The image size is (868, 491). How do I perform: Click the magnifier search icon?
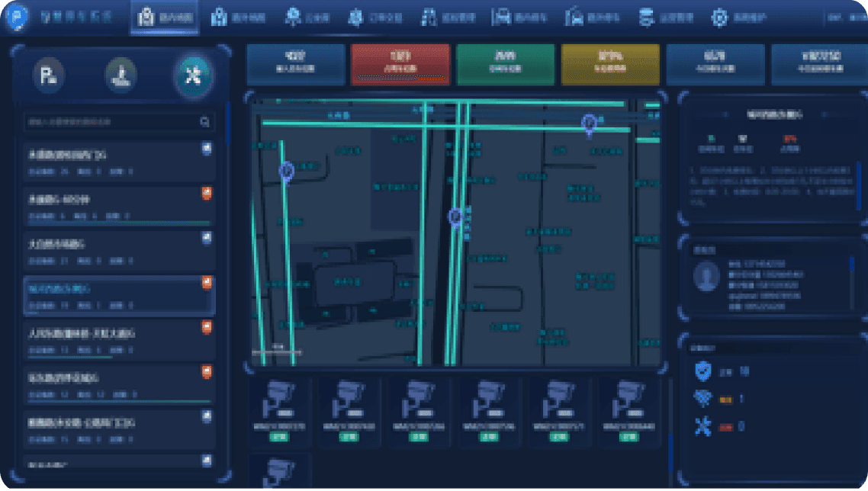pyautogui.click(x=205, y=122)
